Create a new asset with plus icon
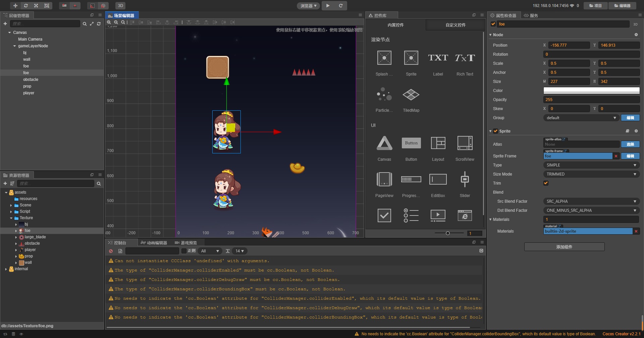The height and width of the screenshot is (338, 644). pyautogui.click(x=5, y=184)
